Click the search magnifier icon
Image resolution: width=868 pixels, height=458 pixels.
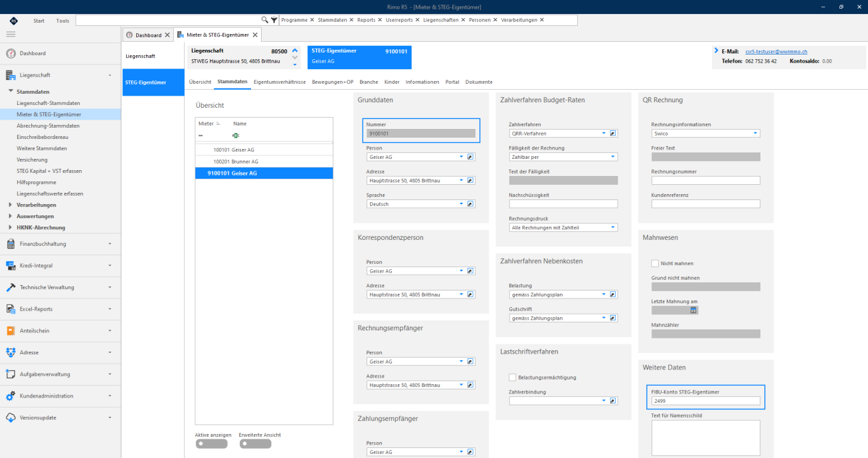tap(265, 20)
